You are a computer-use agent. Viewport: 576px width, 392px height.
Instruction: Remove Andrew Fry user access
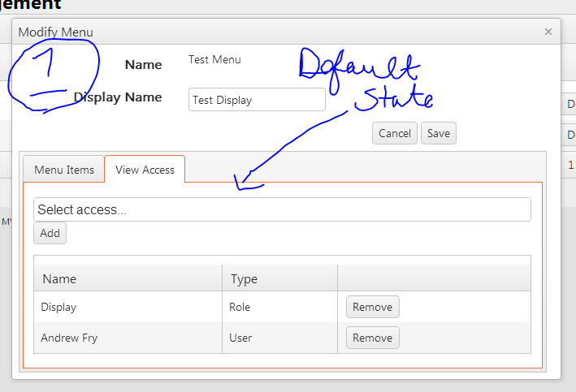click(x=372, y=338)
